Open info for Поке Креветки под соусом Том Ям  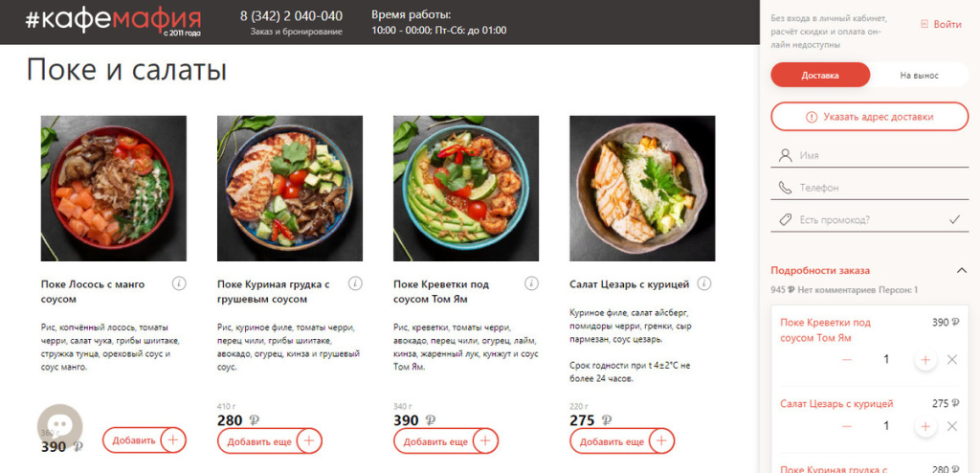pyautogui.click(x=531, y=283)
